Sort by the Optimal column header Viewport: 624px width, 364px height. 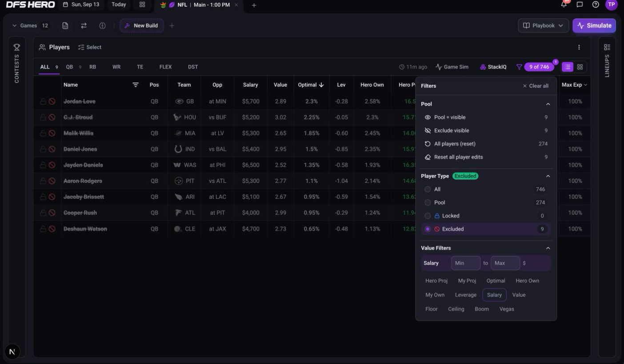(311, 85)
